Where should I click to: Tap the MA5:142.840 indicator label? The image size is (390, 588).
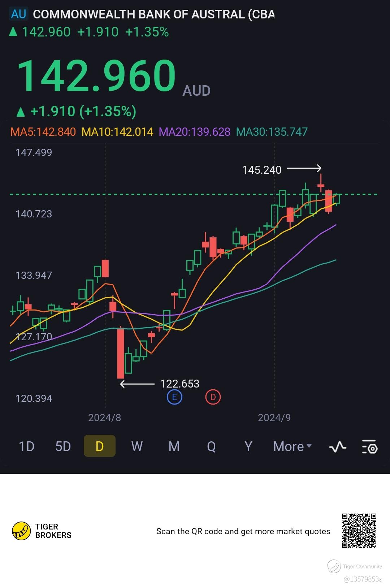coord(43,132)
